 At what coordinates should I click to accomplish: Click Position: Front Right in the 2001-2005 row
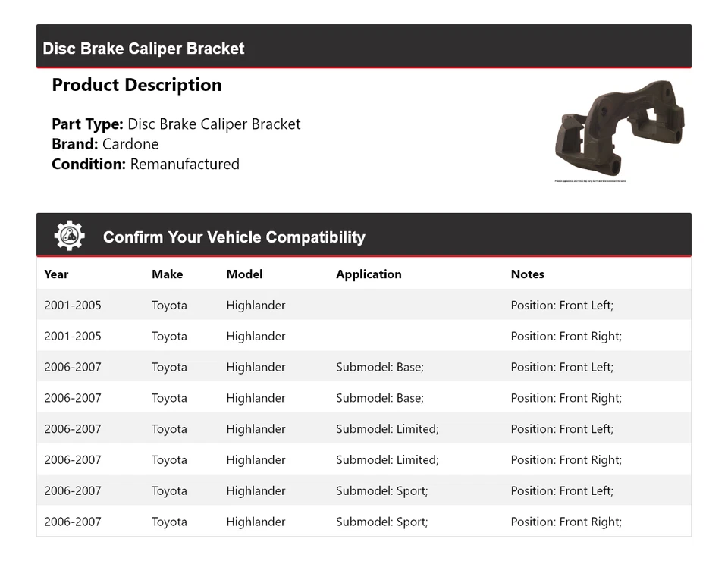coord(566,337)
